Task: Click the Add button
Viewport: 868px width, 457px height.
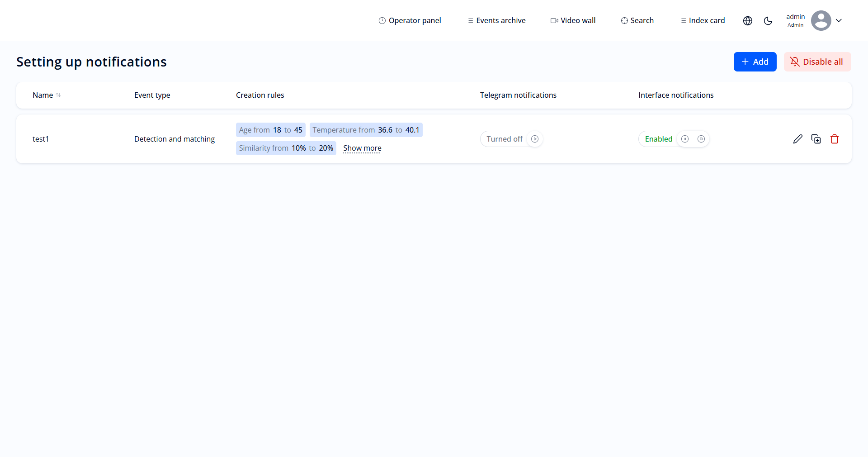Action: pyautogui.click(x=755, y=62)
